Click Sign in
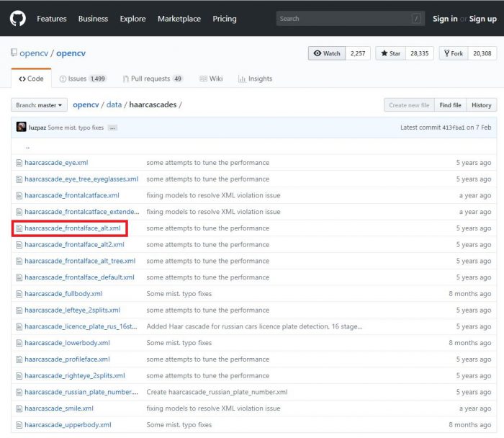This screenshot has width=504, height=438. pyautogui.click(x=445, y=19)
